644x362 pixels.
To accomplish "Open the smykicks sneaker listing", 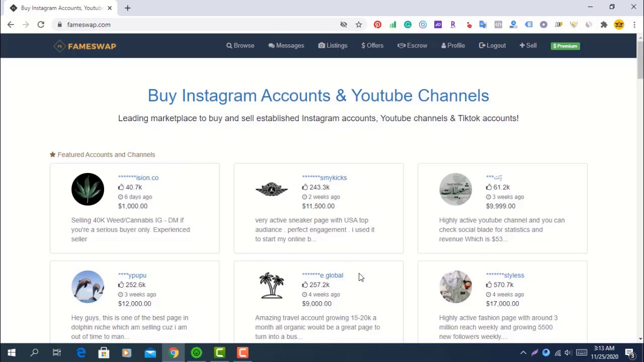I will (325, 177).
